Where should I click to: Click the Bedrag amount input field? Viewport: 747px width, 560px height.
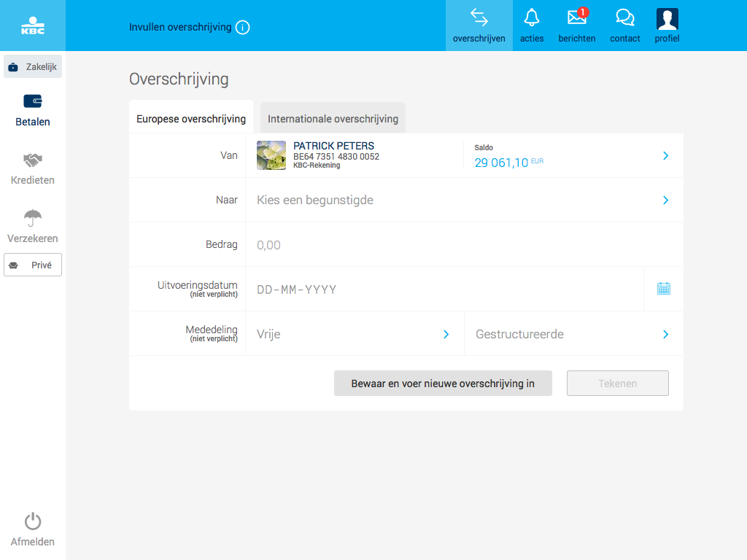(x=438, y=245)
